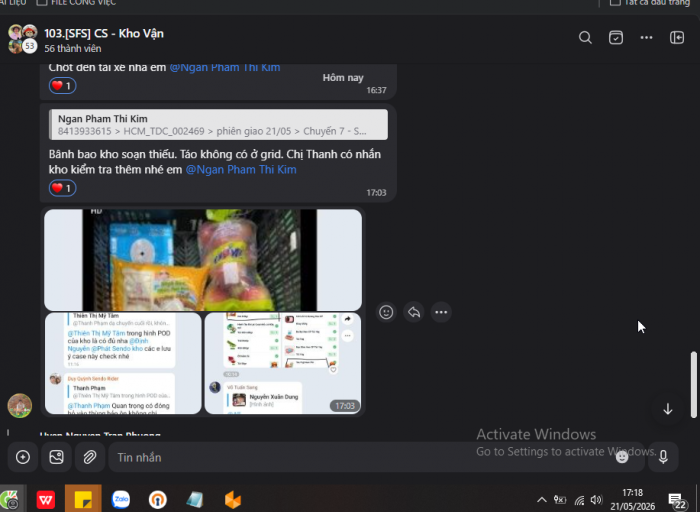This screenshot has width=700, height=512.
Task: Open the HD photo of groceries in the crate
Action: click(203, 260)
